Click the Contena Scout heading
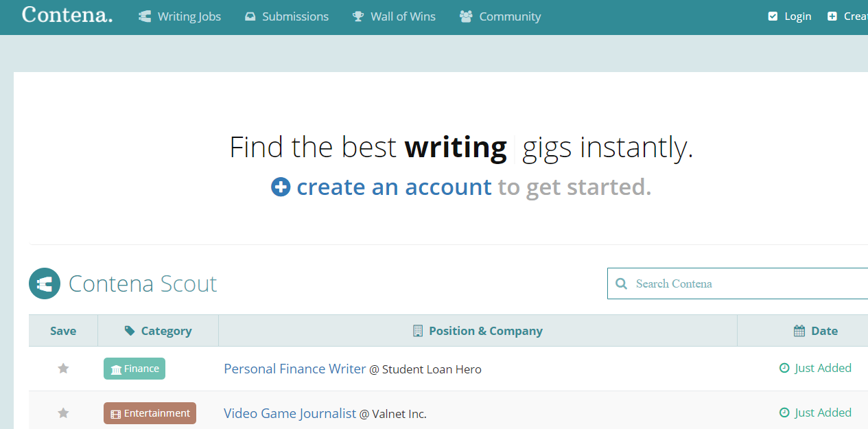Viewport: 868px width, 429px height. coord(143,283)
